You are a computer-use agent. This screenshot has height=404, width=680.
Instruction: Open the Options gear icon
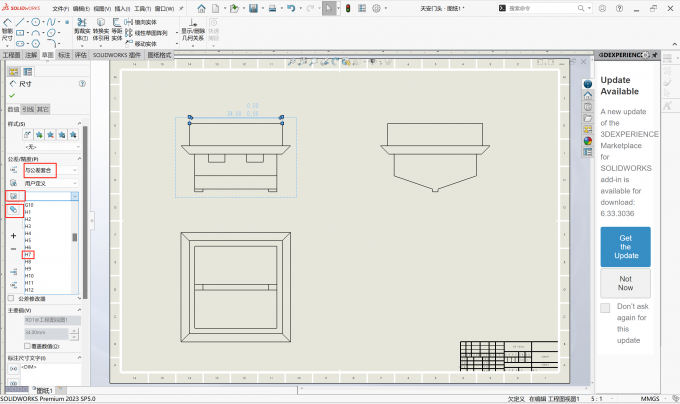point(376,8)
